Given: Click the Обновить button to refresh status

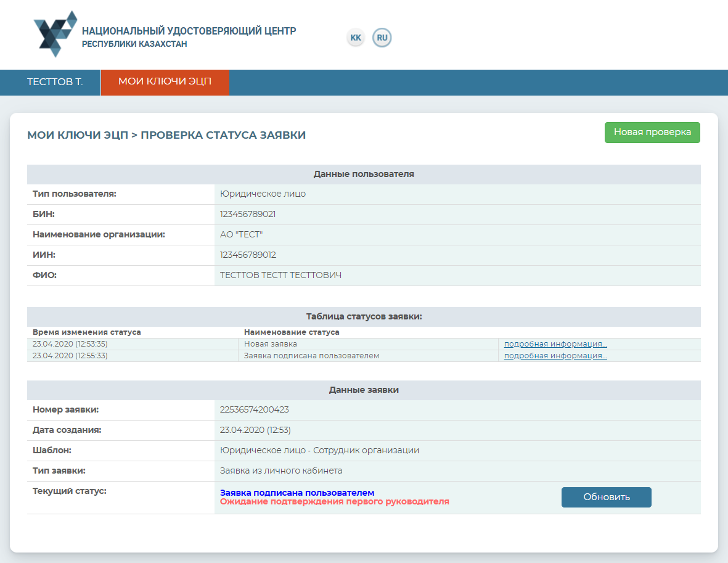Looking at the screenshot, I should click(x=606, y=497).
